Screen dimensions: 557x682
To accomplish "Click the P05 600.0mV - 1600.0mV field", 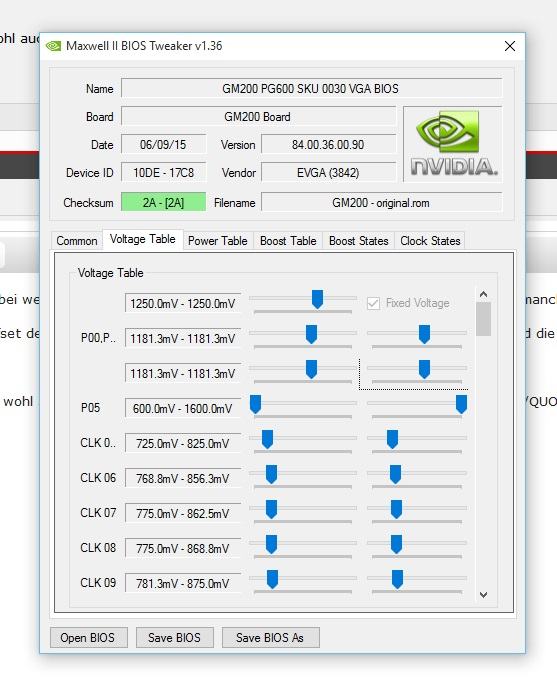I will pos(183,408).
